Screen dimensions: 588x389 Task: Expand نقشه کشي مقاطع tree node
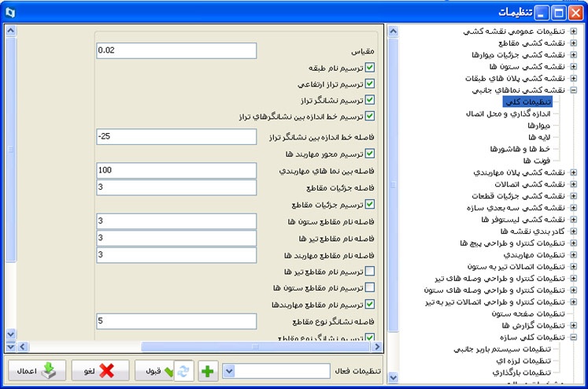(574, 43)
